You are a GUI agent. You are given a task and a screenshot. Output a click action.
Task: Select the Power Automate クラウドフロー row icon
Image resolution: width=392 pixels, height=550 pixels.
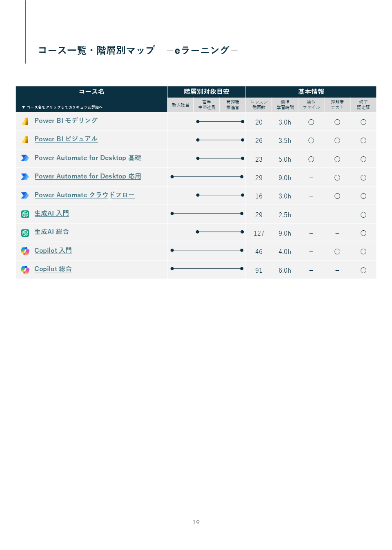pyautogui.click(x=25, y=195)
